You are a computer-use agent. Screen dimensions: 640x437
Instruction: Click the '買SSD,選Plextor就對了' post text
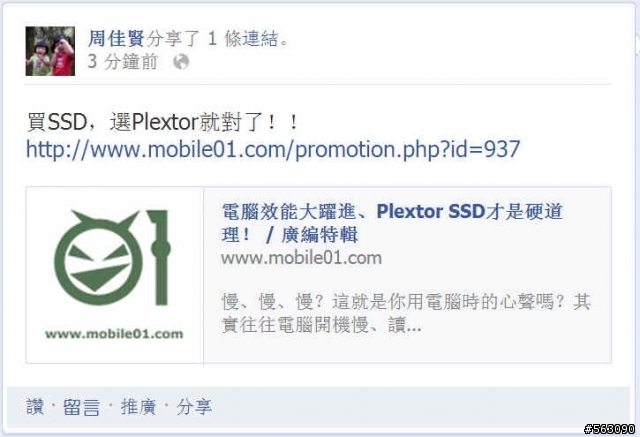coord(162,122)
